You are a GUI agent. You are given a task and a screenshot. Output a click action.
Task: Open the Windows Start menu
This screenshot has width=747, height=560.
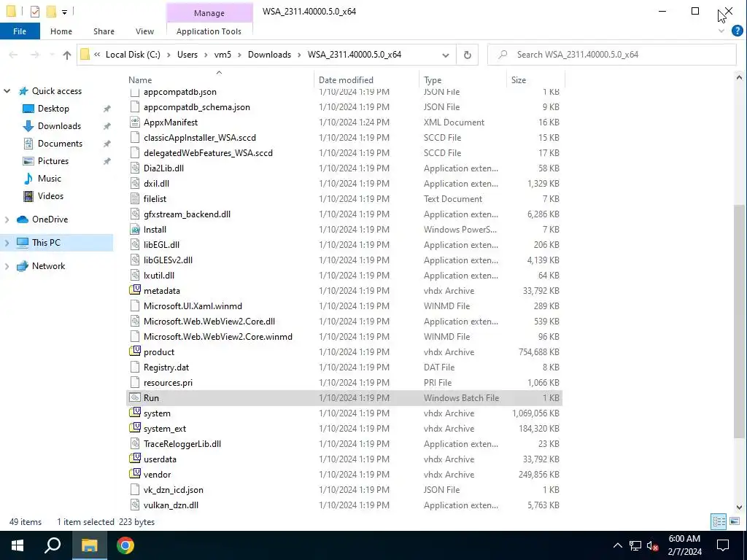point(18,545)
